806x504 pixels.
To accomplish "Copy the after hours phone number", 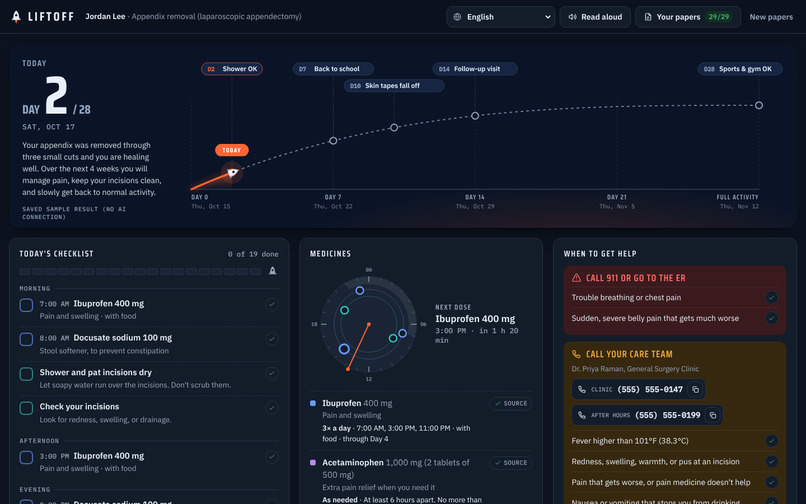I will [x=713, y=415].
